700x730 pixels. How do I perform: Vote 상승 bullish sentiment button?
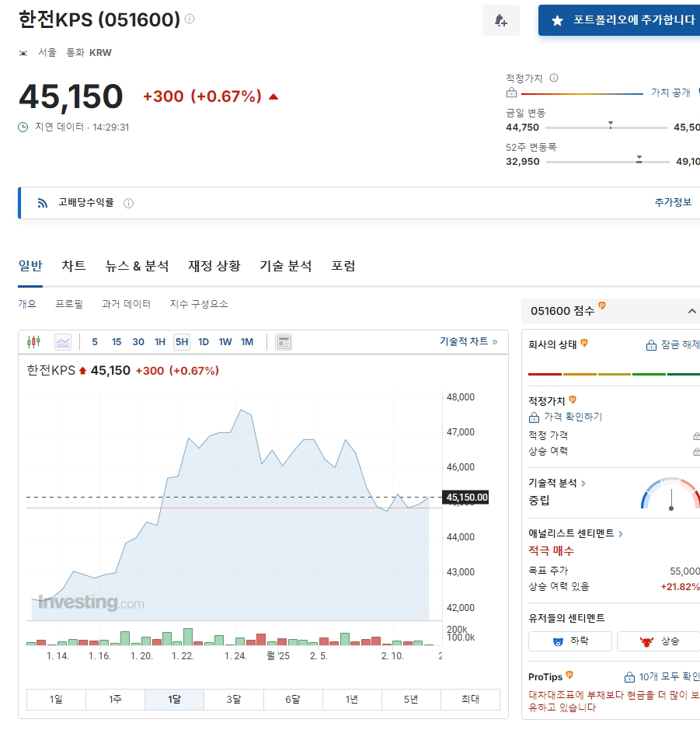click(659, 641)
